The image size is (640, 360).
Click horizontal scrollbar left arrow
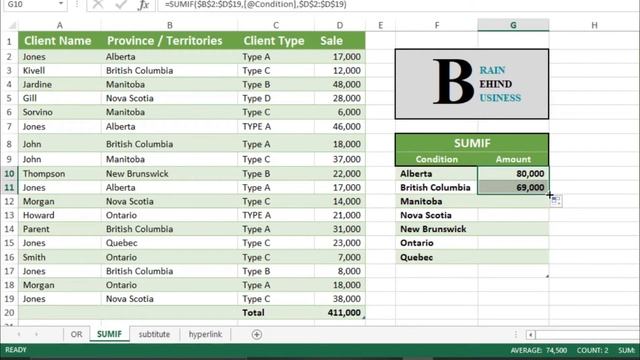click(531, 335)
